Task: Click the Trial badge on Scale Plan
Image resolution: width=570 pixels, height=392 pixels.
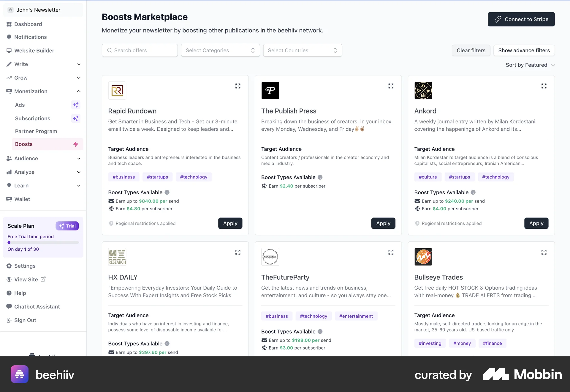Action: pos(67,226)
